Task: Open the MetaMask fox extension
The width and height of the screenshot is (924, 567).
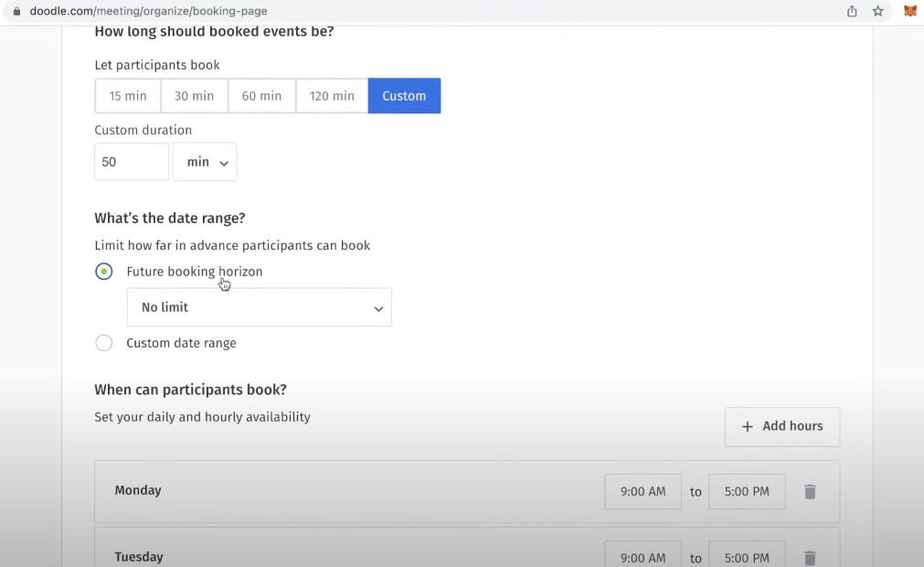Action: pos(909,11)
